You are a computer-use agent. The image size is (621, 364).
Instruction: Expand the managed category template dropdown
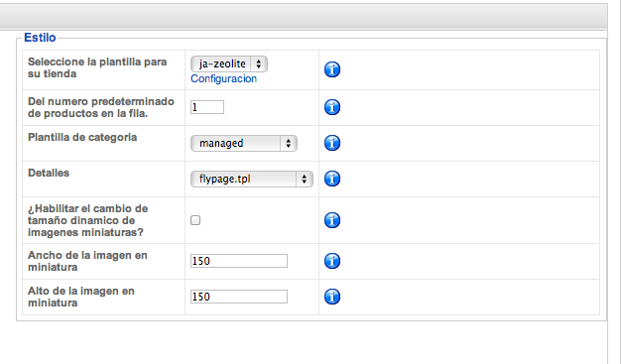244,143
